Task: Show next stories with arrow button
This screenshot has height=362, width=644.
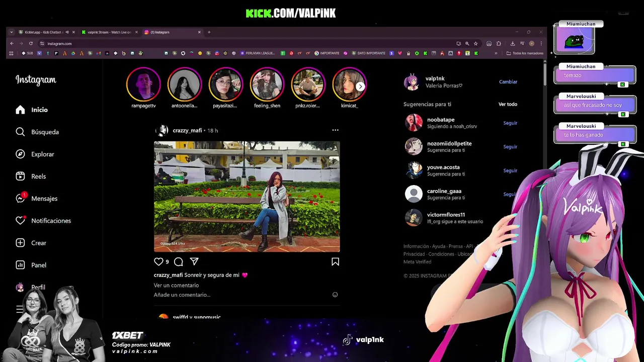Action: point(360,86)
